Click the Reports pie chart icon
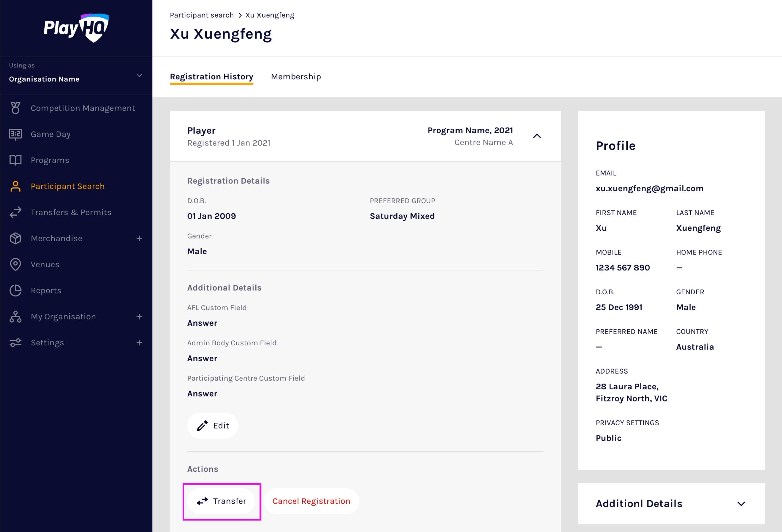The image size is (782, 532). 15,290
